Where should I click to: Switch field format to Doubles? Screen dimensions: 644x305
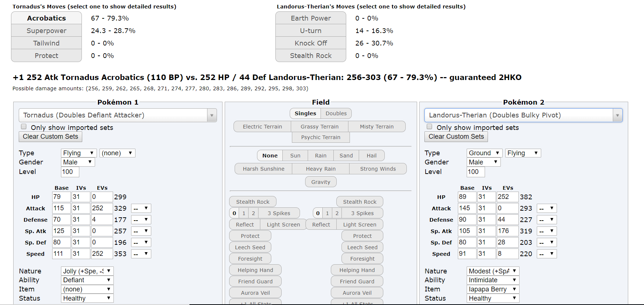pos(336,113)
